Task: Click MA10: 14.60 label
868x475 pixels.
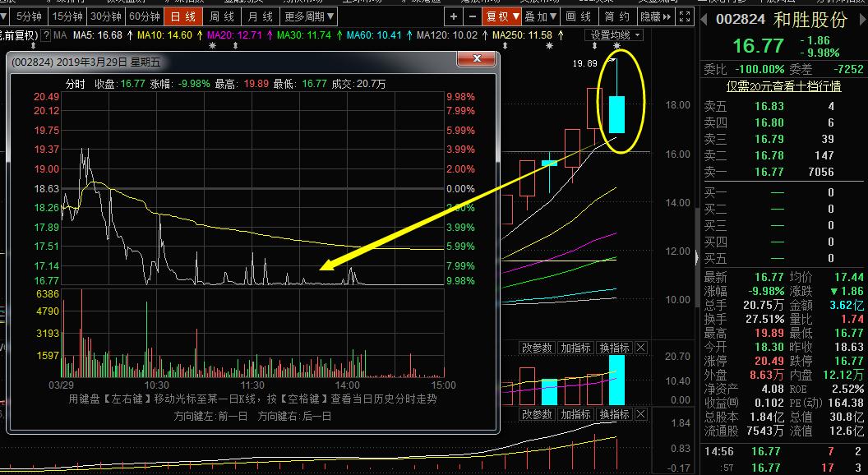Action: click(165, 35)
